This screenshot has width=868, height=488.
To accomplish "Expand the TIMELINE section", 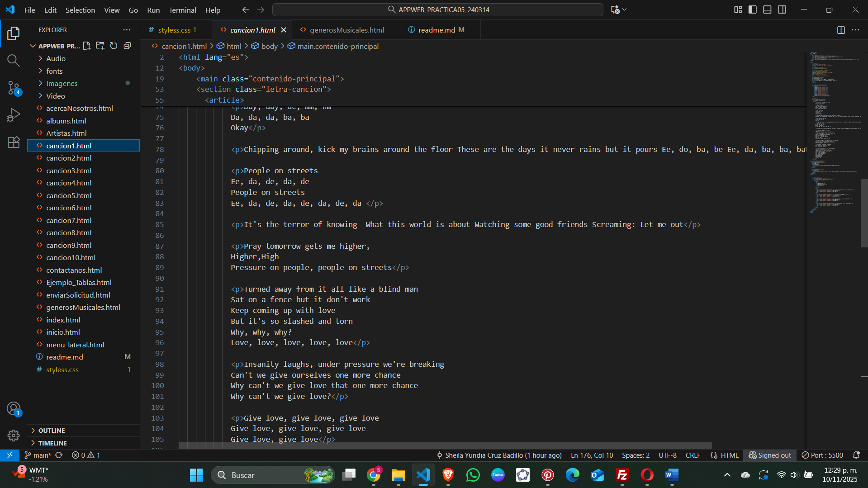I will [x=52, y=443].
